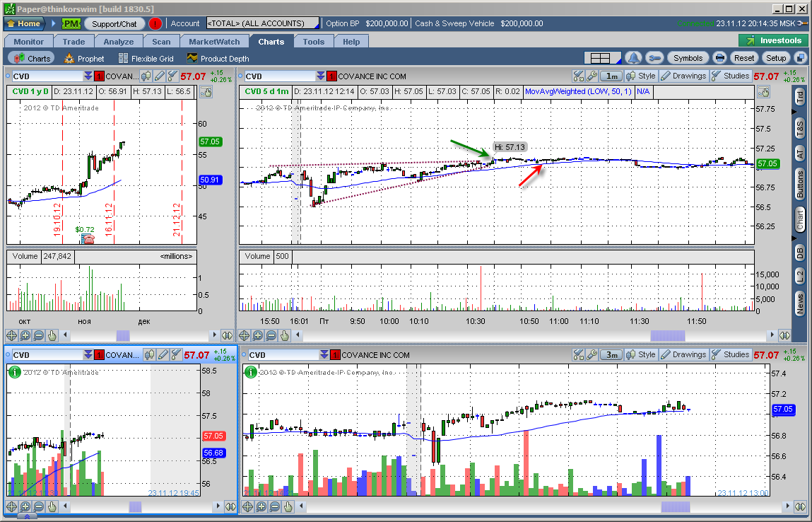Click the studies flask icon in daily chart header

pos(172,76)
